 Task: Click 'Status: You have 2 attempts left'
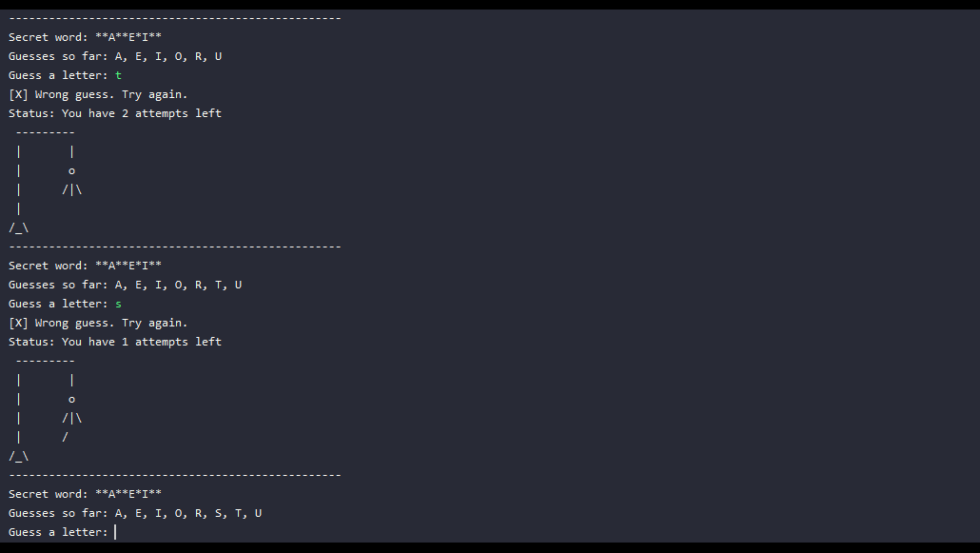[x=115, y=113]
